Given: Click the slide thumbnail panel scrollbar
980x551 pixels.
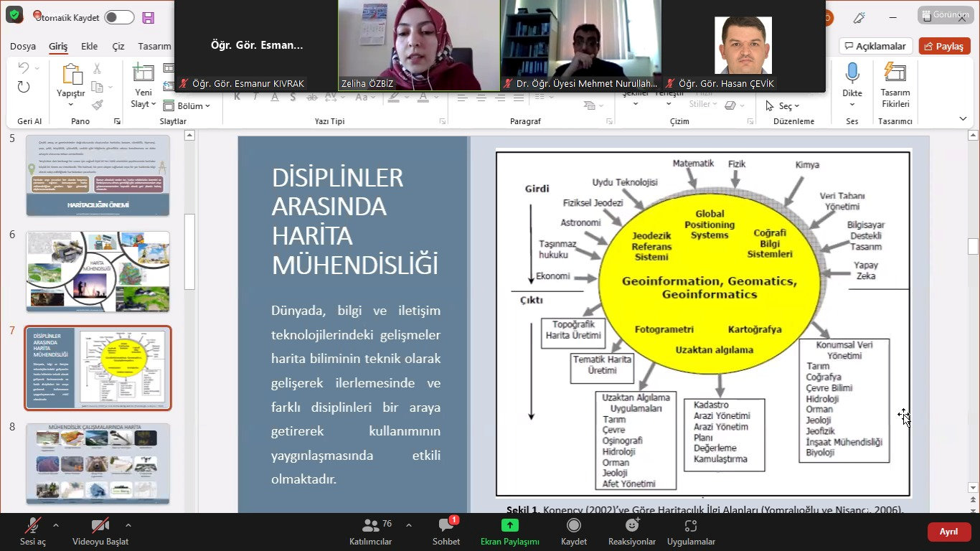Looking at the screenshot, I should (x=189, y=251).
